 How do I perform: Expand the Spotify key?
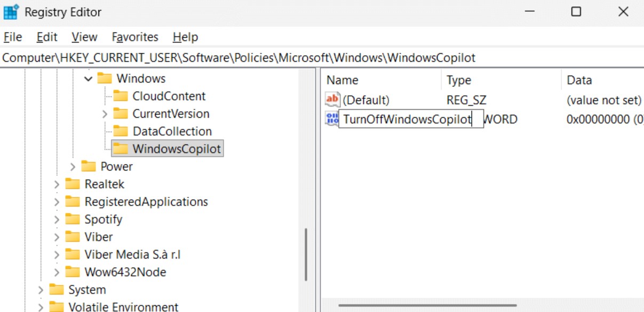click(x=57, y=219)
